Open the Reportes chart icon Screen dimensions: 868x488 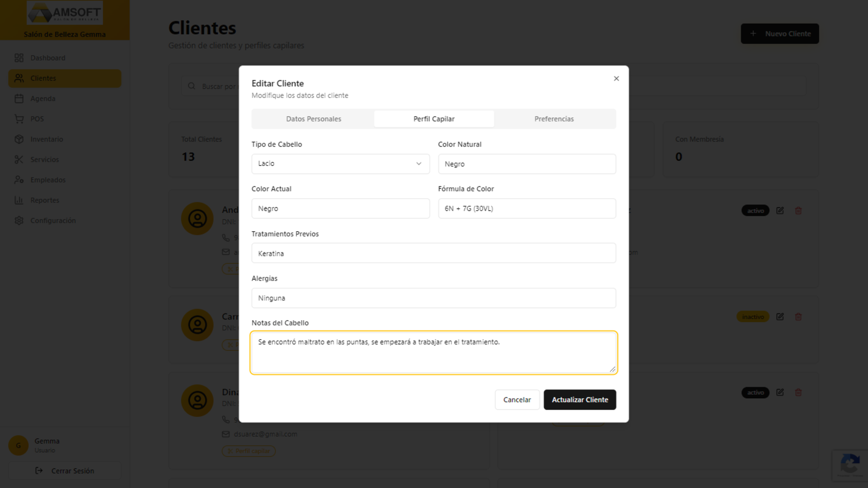[x=19, y=200]
